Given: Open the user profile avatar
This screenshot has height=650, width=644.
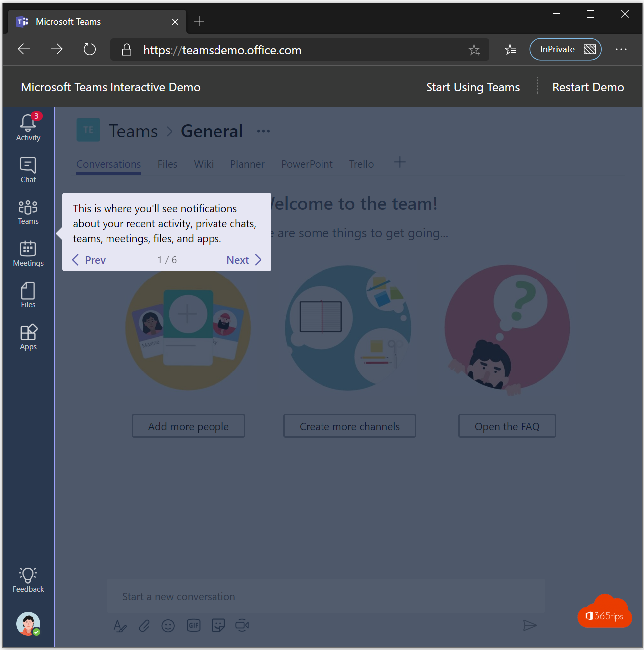Looking at the screenshot, I should click(28, 624).
